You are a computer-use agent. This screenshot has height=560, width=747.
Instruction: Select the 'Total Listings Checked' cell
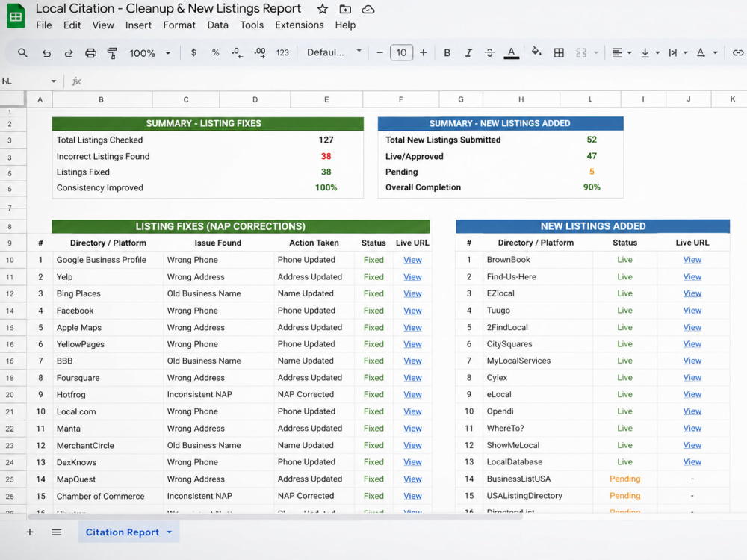click(99, 140)
